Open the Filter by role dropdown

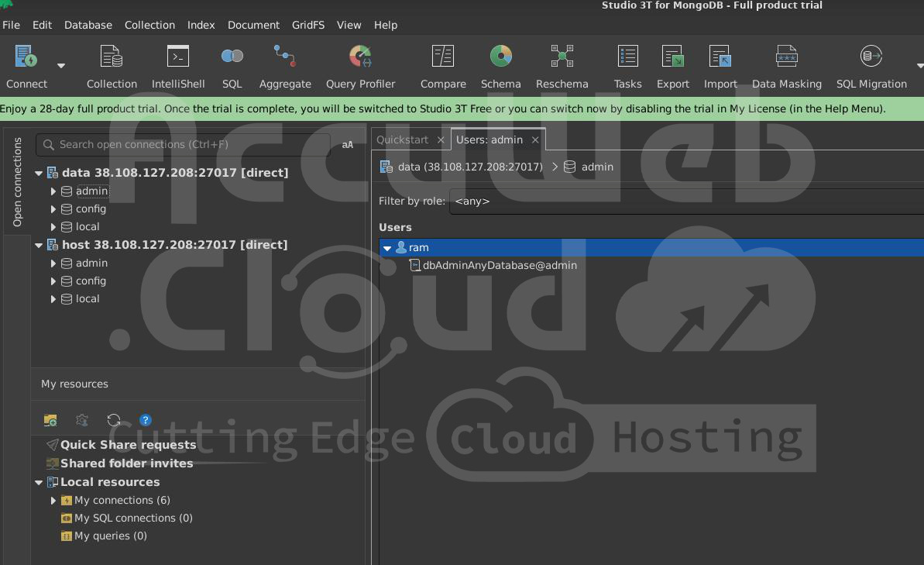point(685,201)
